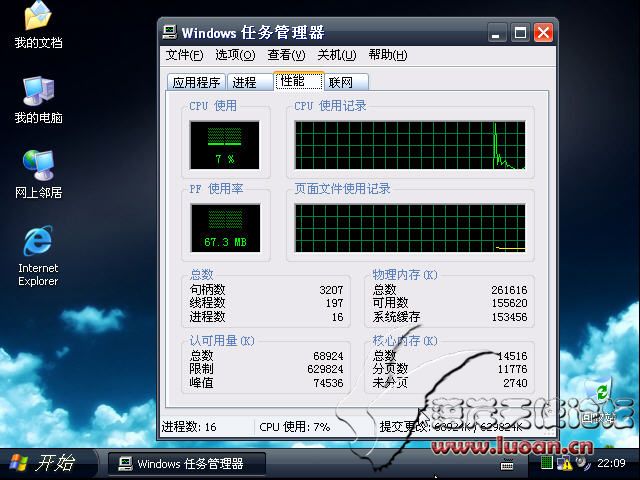This screenshot has width=640, height=480.
Task: Open the 关机(U) menu
Action: (337, 55)
